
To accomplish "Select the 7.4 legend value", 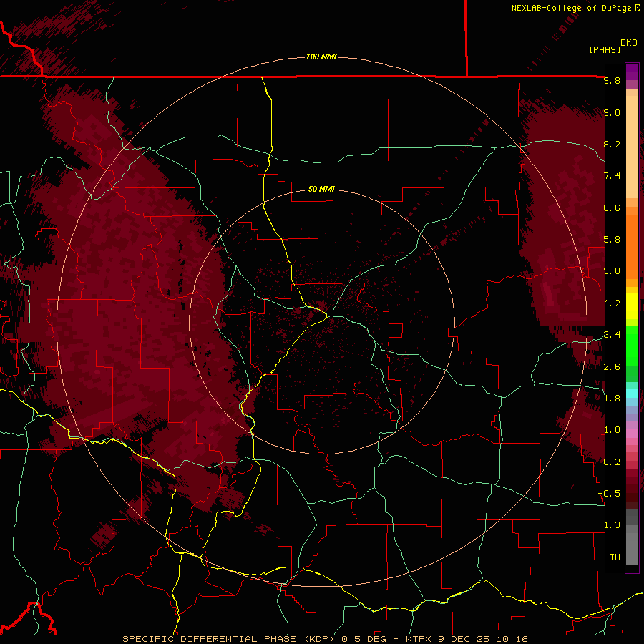I will [x=612, y=176].
